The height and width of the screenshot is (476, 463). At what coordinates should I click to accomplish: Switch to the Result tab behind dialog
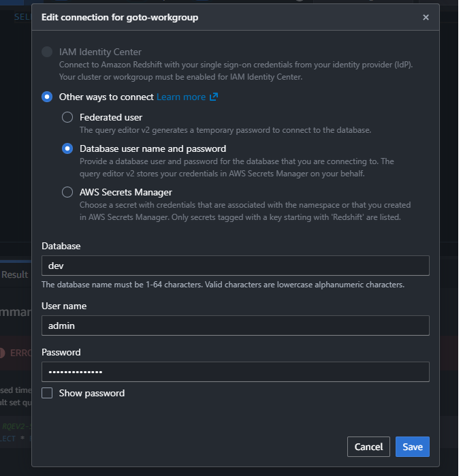pyautogui.click(x=14, y=274)
